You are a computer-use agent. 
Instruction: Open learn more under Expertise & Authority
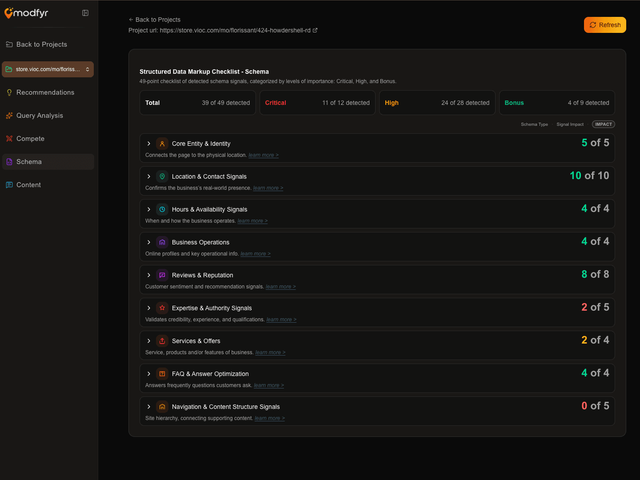pos(282,320)
